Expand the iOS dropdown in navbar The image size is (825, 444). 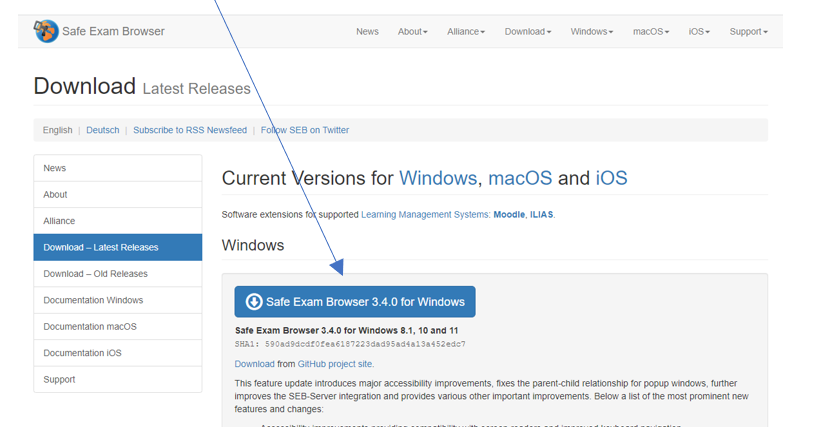point(699,32)
